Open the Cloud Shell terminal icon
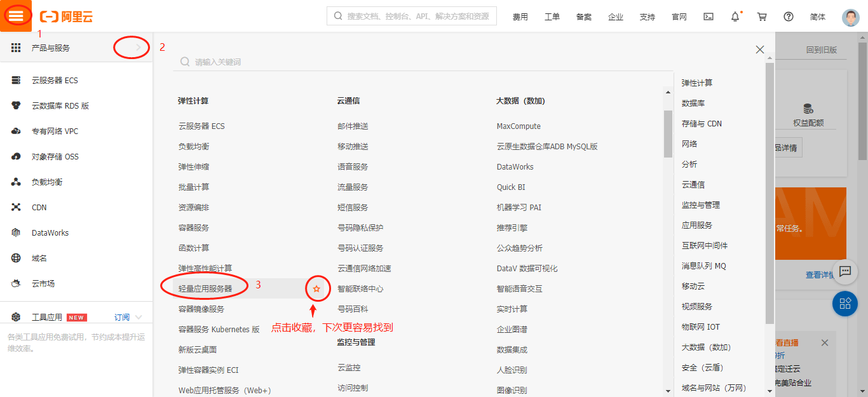868x397 pixels. pos(709,17)
